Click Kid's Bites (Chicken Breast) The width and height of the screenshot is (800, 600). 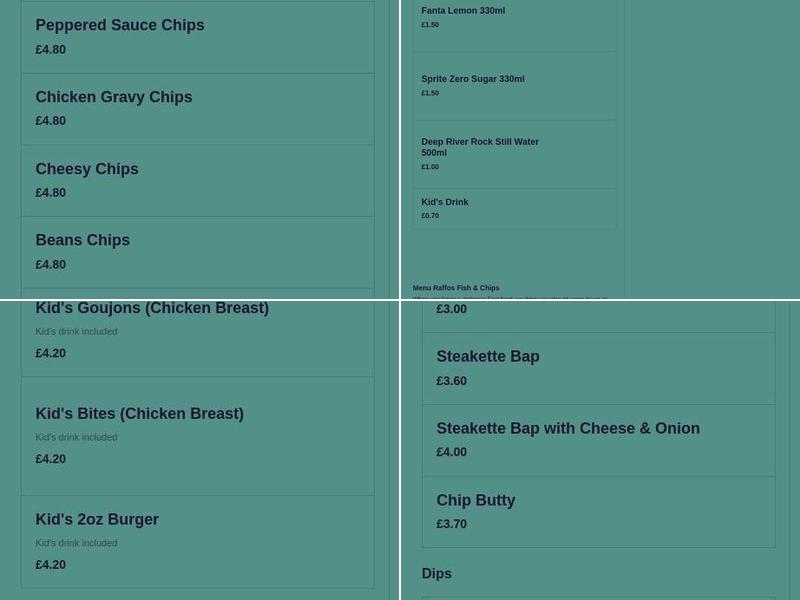coord(139,413)
